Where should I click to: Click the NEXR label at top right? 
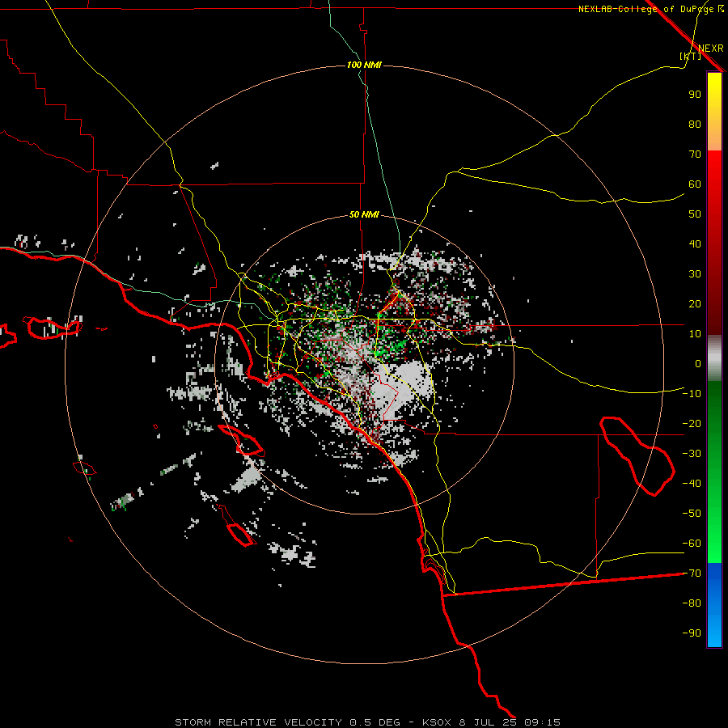711,49
